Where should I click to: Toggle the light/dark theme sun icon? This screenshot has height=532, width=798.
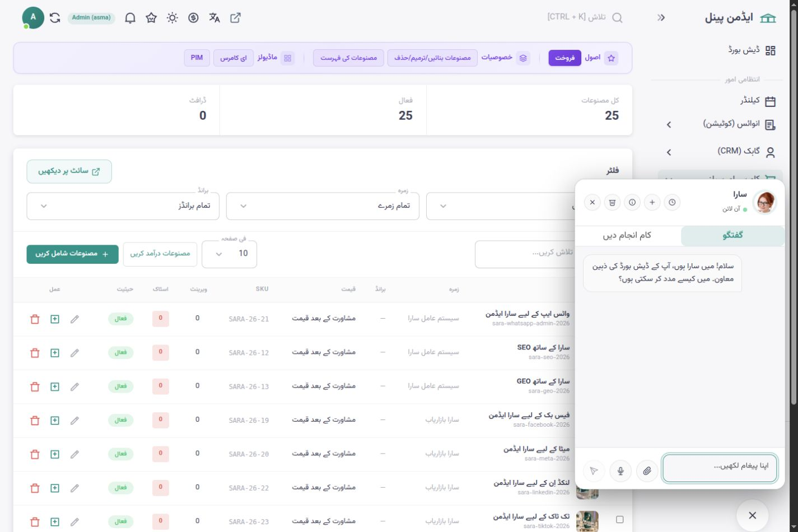click(172, 18)
